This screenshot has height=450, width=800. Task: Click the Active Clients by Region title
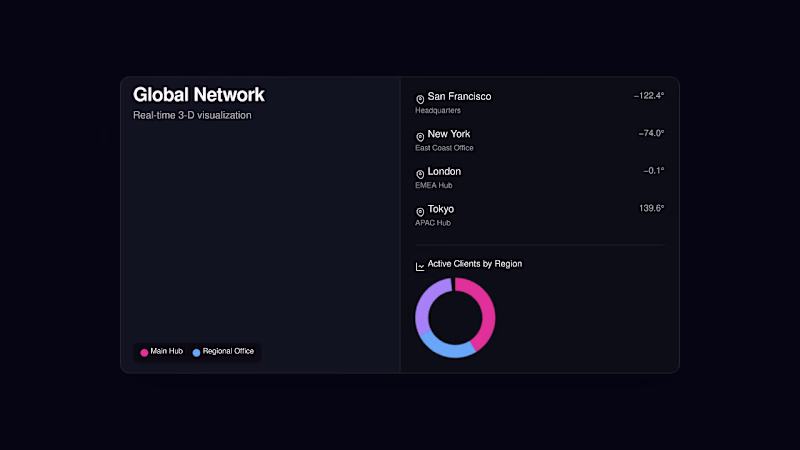(x=474, y=264)
